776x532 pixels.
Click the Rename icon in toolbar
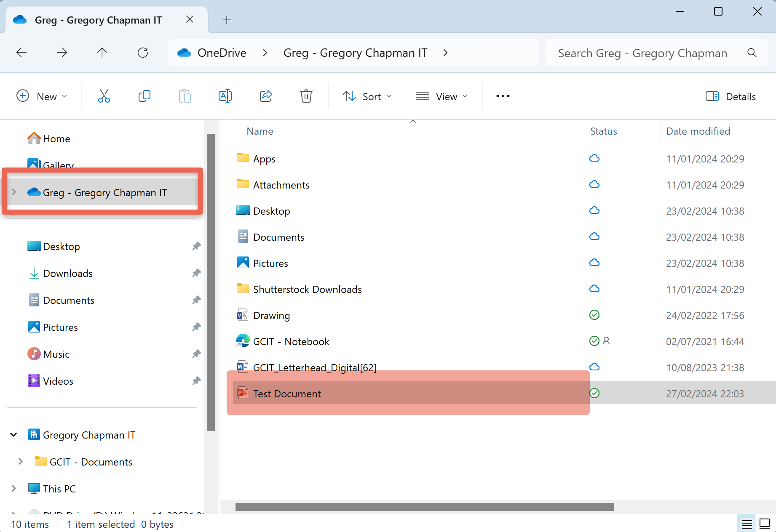pyautogui.click(x=225, y=96)
